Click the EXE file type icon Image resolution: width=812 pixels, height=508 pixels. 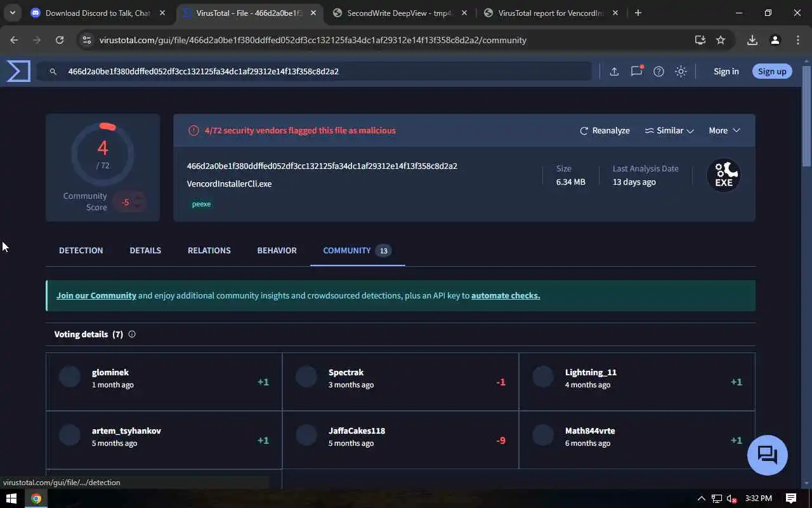coord(724,175)
